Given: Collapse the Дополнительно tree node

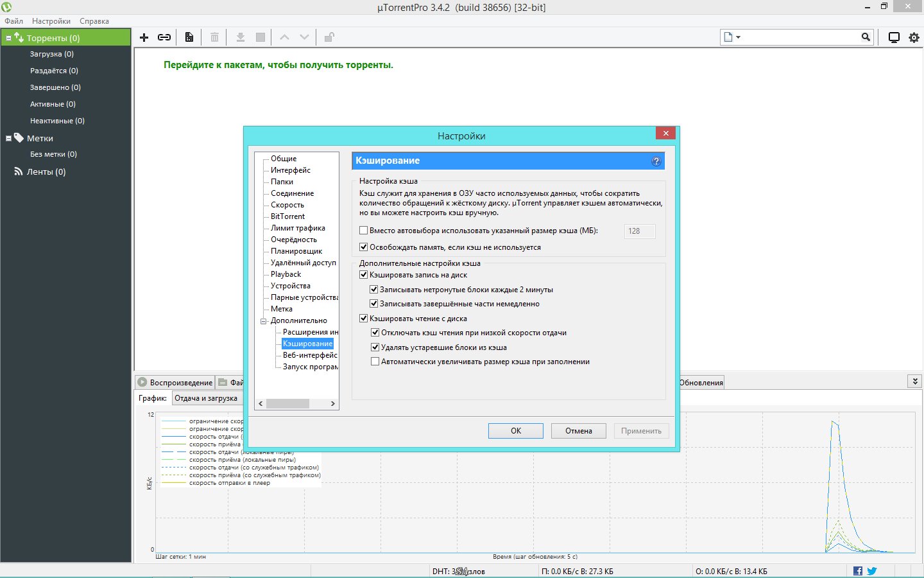Looking at the screenshot, I should point(263,321).
